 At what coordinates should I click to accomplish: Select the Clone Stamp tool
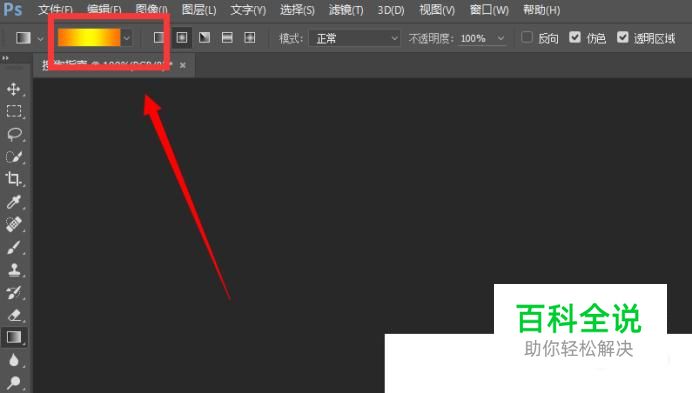pos(14,270)
